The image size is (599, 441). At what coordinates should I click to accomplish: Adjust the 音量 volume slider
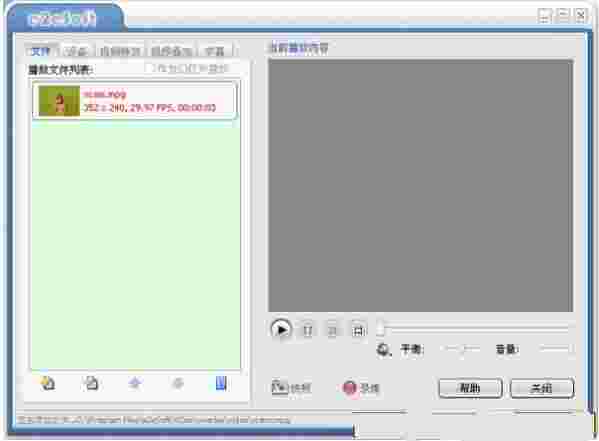pyautogui.click(x=556, y=349)
